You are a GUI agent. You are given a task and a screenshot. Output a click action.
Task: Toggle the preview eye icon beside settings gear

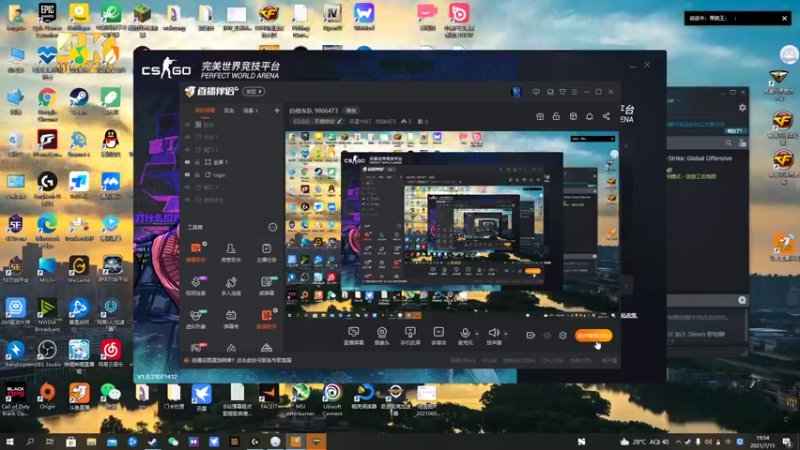[547, 335]
